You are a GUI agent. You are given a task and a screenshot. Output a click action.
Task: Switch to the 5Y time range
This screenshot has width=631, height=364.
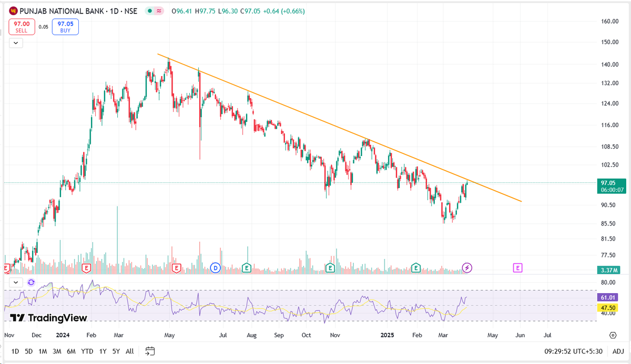116,351
